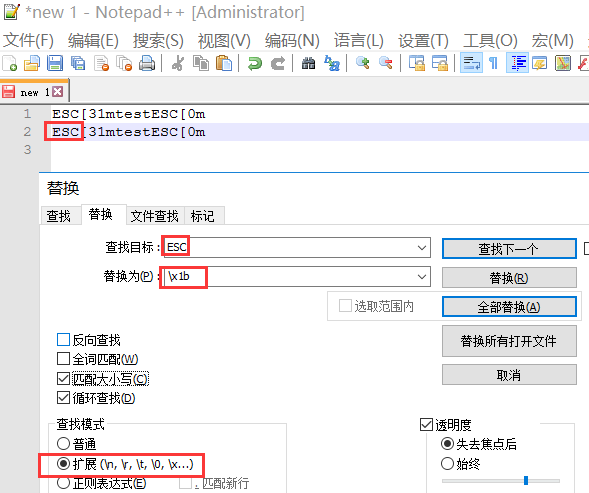Paste from clipboard toolbar icon
589x493 pixels.
[x=224, y=63]
